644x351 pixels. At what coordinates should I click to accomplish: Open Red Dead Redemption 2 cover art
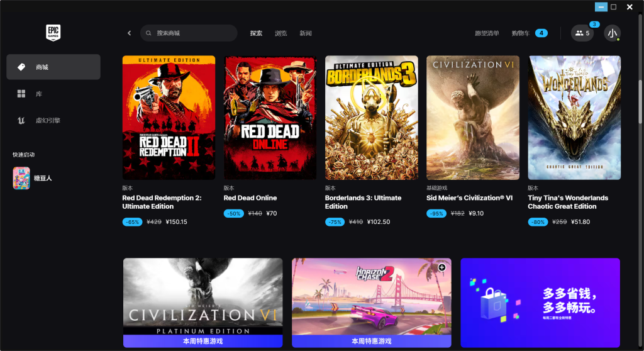[x=169, y=118]
